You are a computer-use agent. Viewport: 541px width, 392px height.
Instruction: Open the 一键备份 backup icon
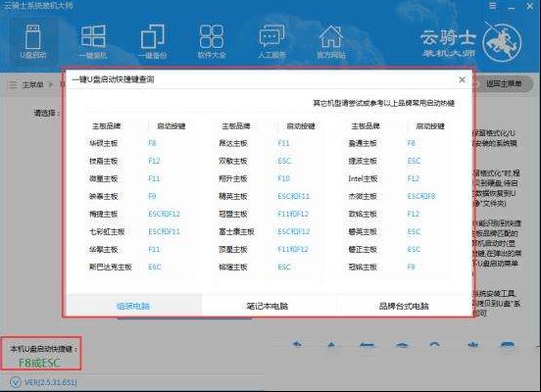pyautogui.click(x=153, y=41)
